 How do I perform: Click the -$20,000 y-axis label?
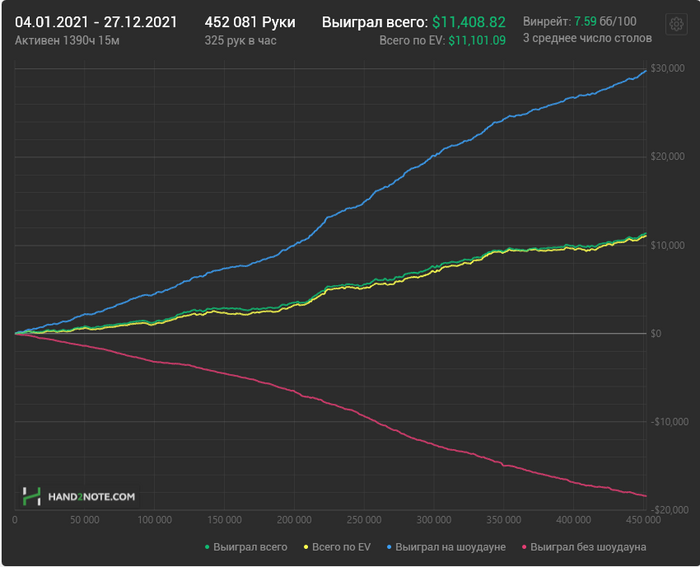pyautogui.click(x=669, y=510)
